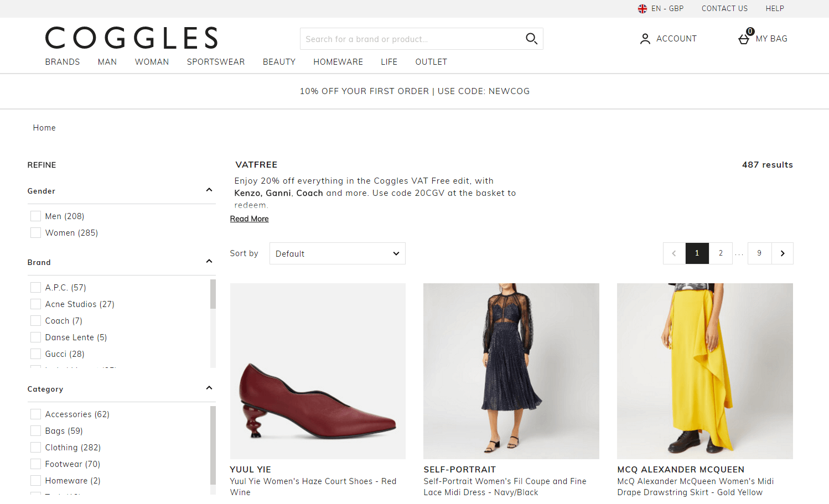This screenshot has height=504, width=829.
Task: Click the VATFREE heading text
Action: (x=257, y=165)
